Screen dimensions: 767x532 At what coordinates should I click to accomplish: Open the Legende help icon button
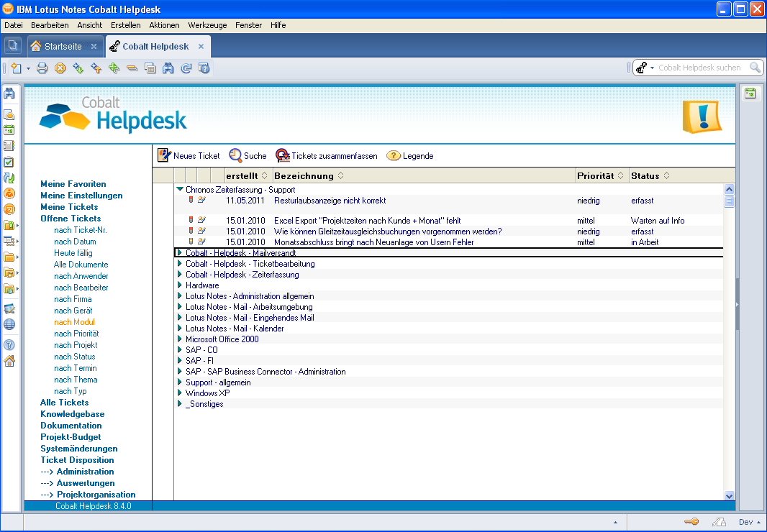[x=394, y=156]
